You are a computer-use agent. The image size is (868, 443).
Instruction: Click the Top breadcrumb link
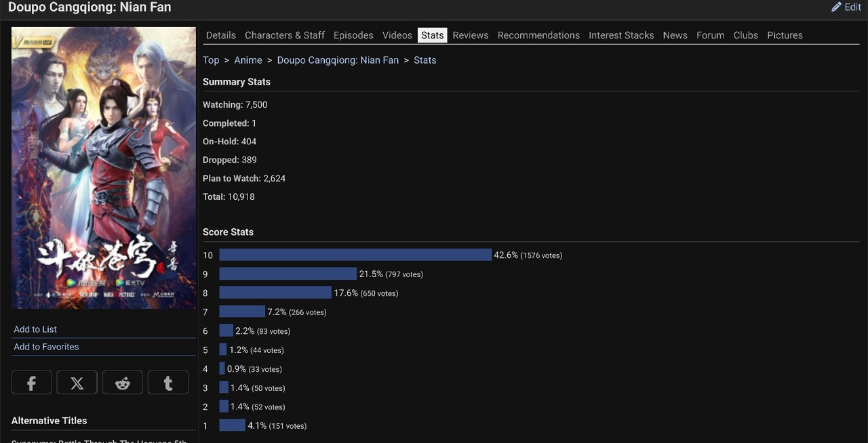[x=211, y=60]
